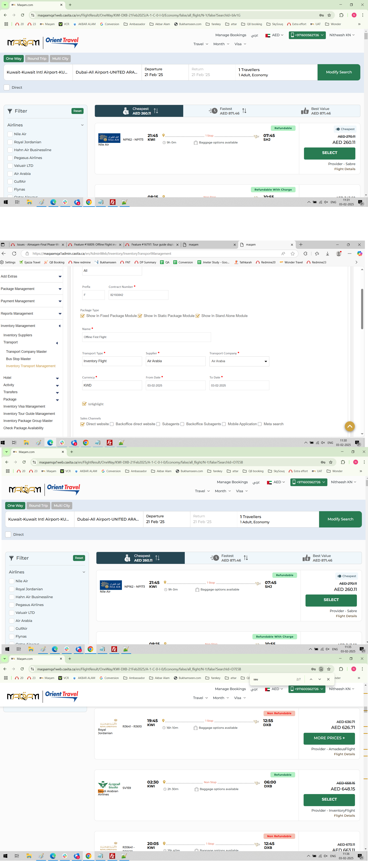
Task: Toggle Show In Fixed Package Module checkbox
Action: click(82, 316)
